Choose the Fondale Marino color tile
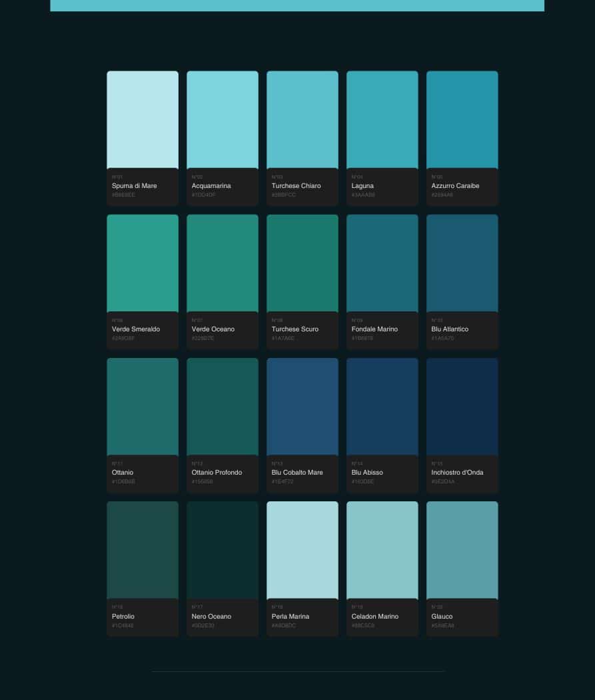Screen dimensions: 595x700 (382, 263)
